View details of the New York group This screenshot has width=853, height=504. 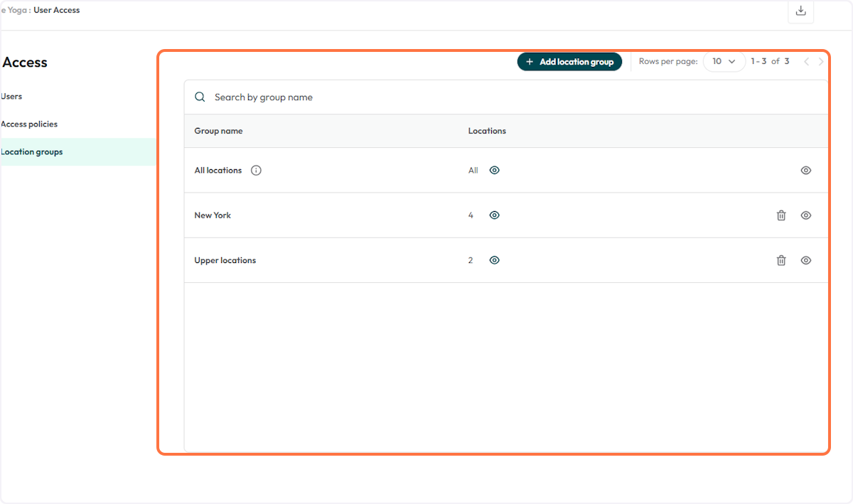click(806, 215)
